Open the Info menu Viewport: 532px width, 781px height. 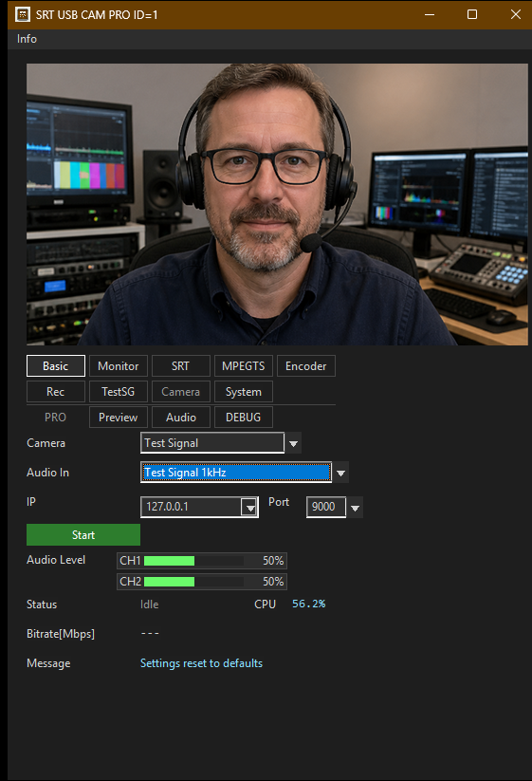point(27,39)
